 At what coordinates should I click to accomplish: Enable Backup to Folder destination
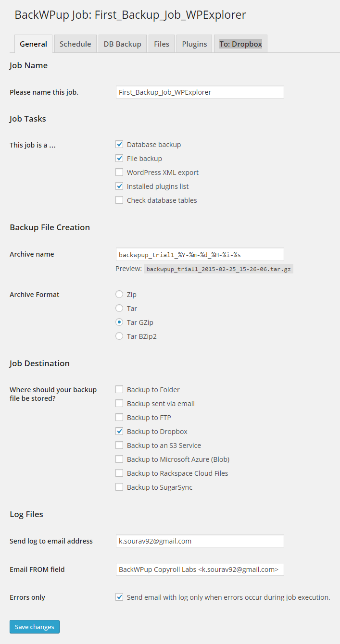click(x=119, y=389)
